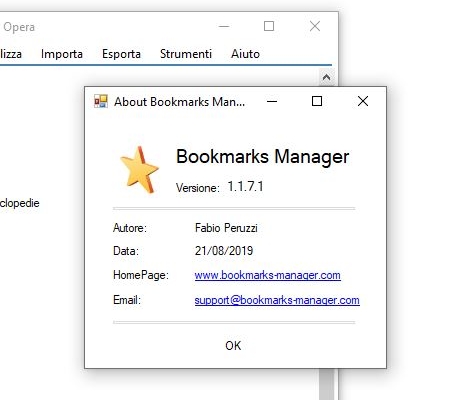Close the About Bookmarks Manager dialog
Viewport: 456px width, 400px height.
[363, 101]
